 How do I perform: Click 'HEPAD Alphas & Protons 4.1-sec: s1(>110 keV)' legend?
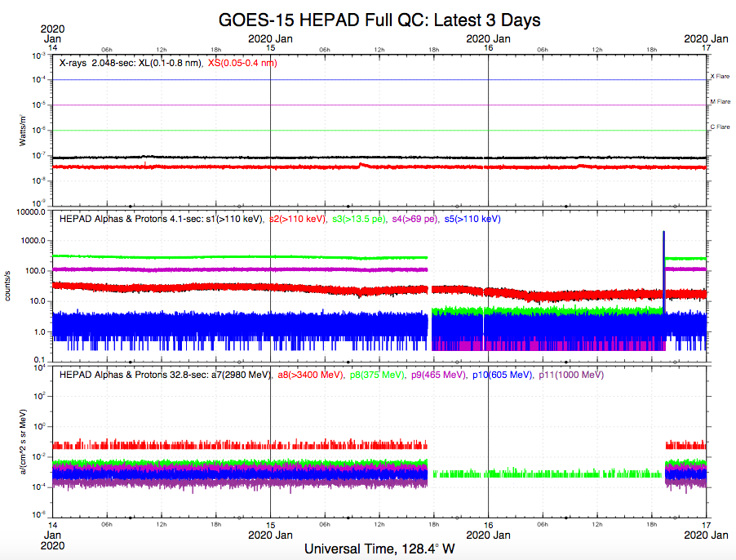161,219
